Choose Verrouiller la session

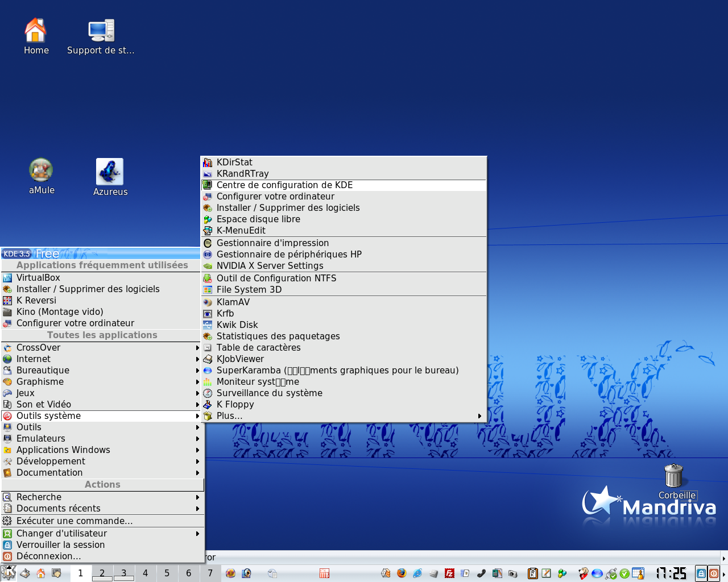(x=102, y=545)
